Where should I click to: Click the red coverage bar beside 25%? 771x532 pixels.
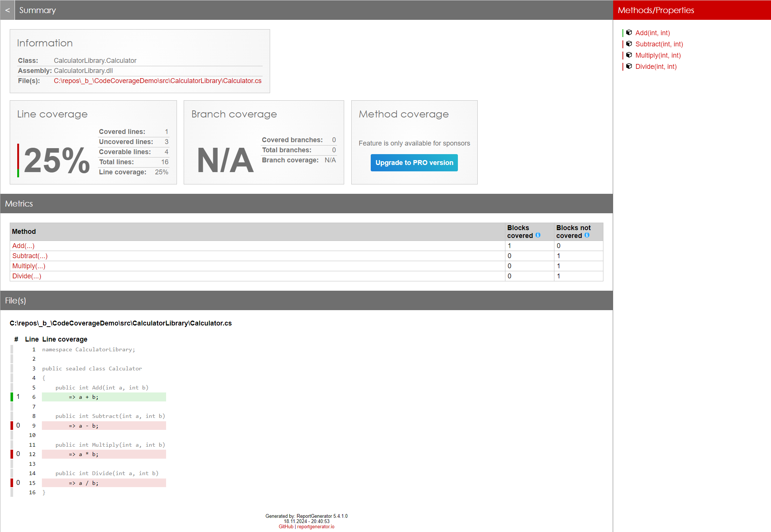click(18, 156)
